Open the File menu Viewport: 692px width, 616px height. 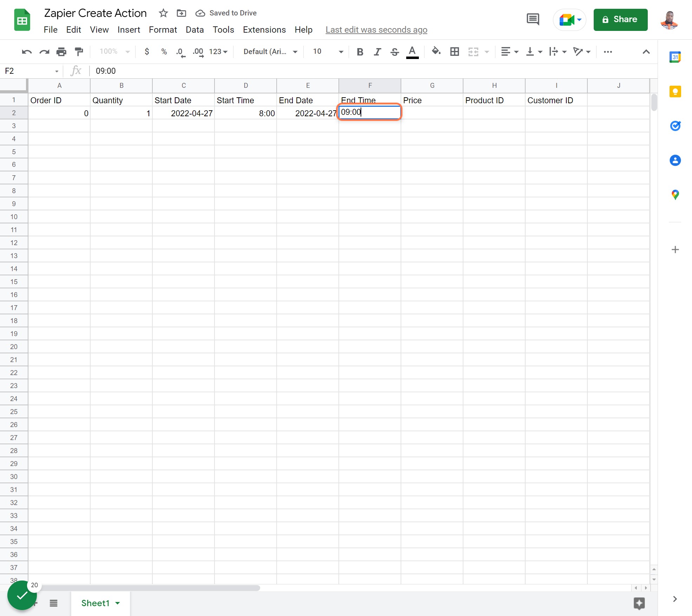pos(51,30)
